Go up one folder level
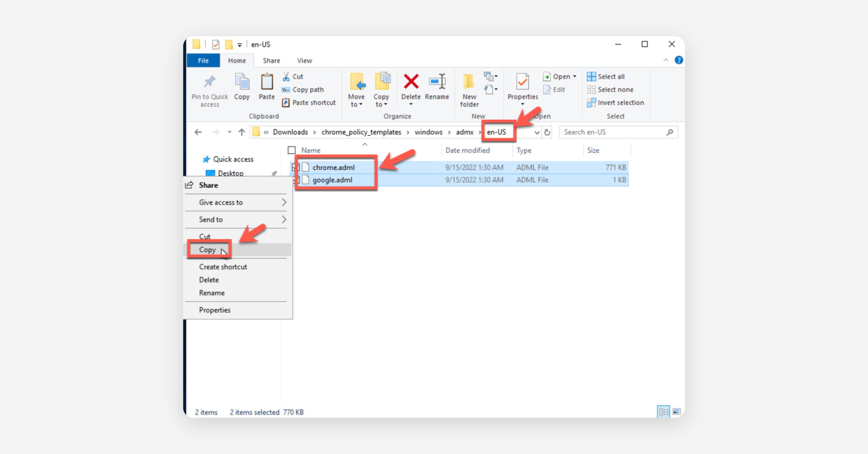Screen dimensions: 868x454 (x=242, y=132)
